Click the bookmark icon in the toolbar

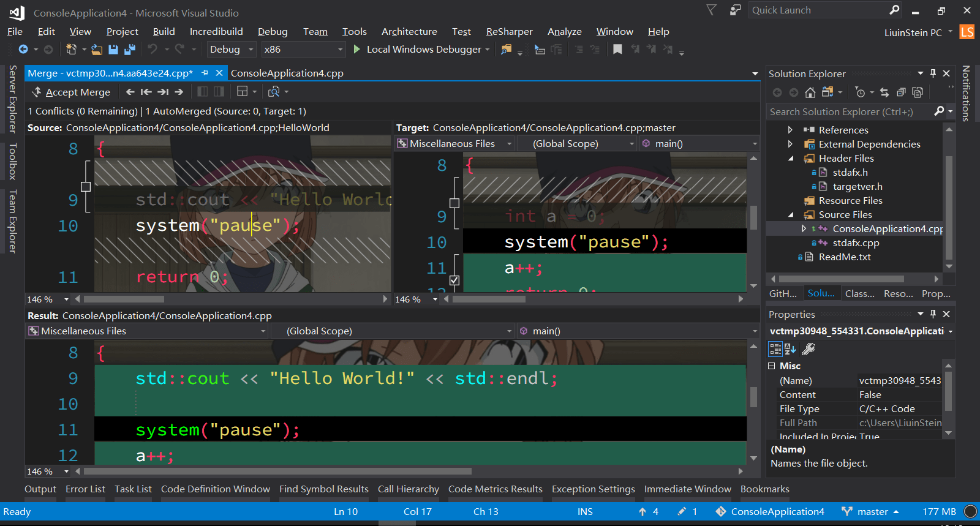click(x=617, y=50)
